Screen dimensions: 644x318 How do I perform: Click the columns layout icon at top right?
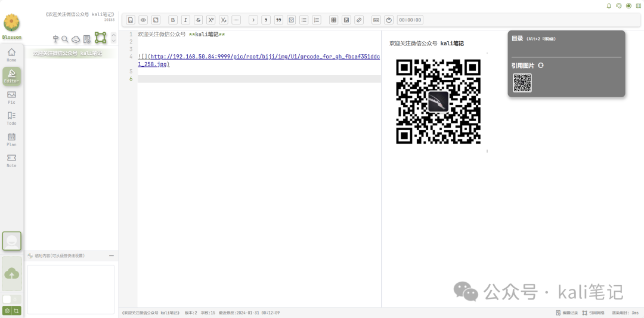pos(638,6)
